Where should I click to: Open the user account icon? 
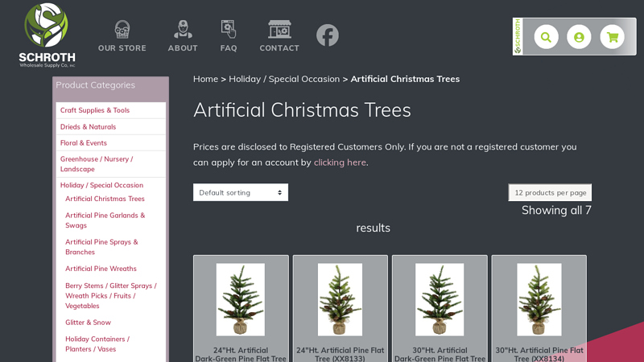579,37
